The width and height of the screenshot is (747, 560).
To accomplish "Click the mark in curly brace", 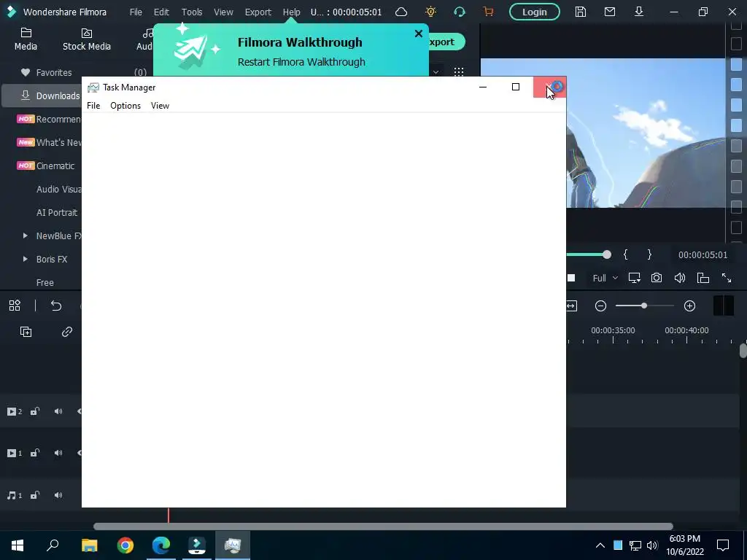I will point(625,254).
